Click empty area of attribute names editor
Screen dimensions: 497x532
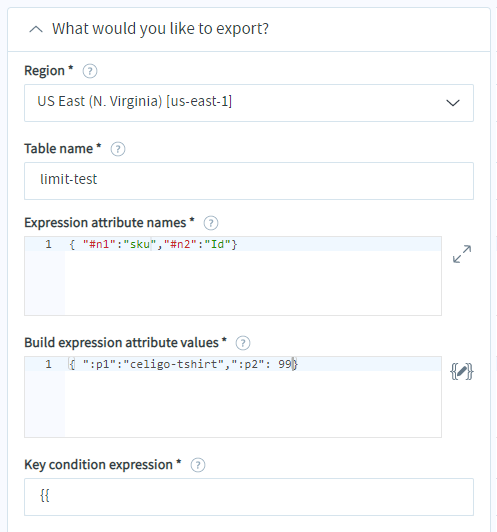253,283
